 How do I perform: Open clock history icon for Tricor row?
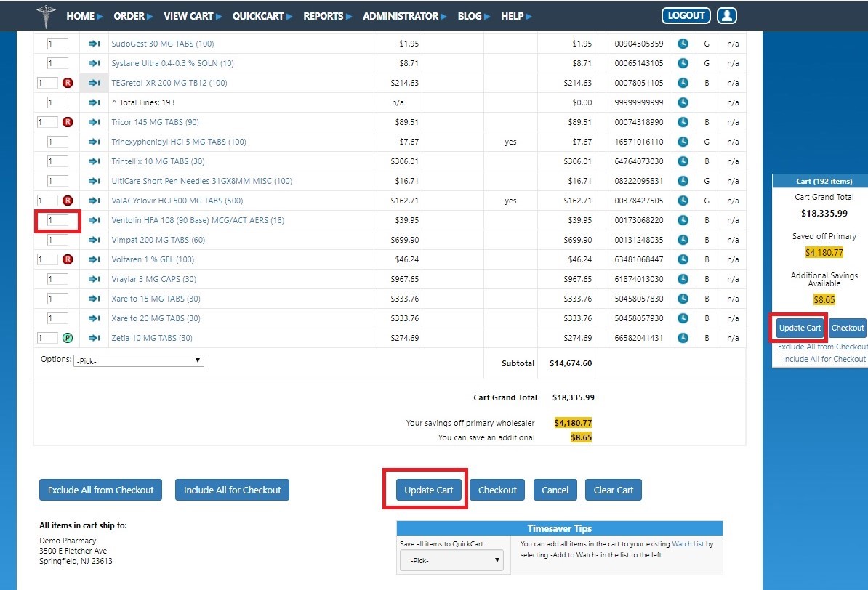tap(683, 122)
